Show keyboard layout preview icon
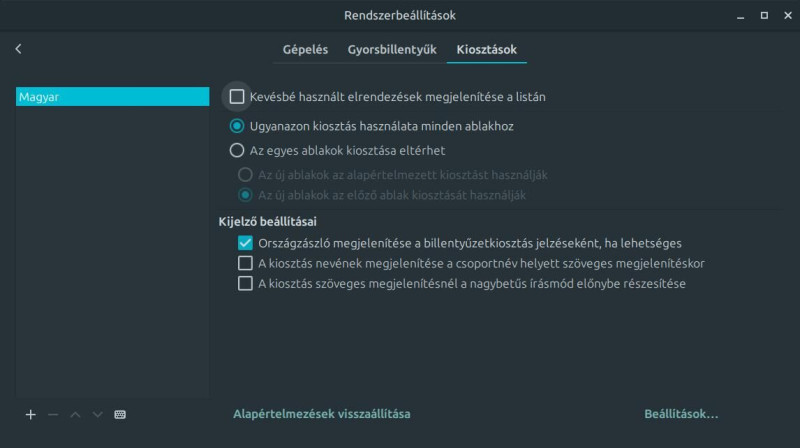This screenshot has width=800, height=448. 120,414
